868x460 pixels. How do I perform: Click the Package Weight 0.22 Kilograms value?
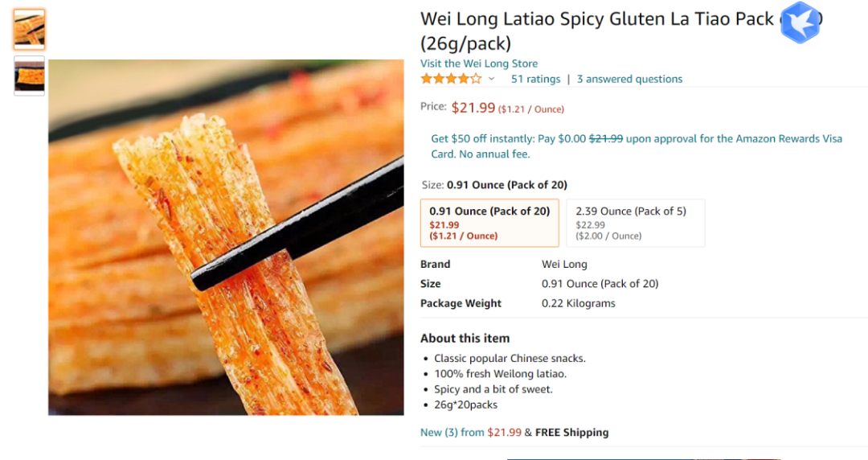(x=578, y=303)
